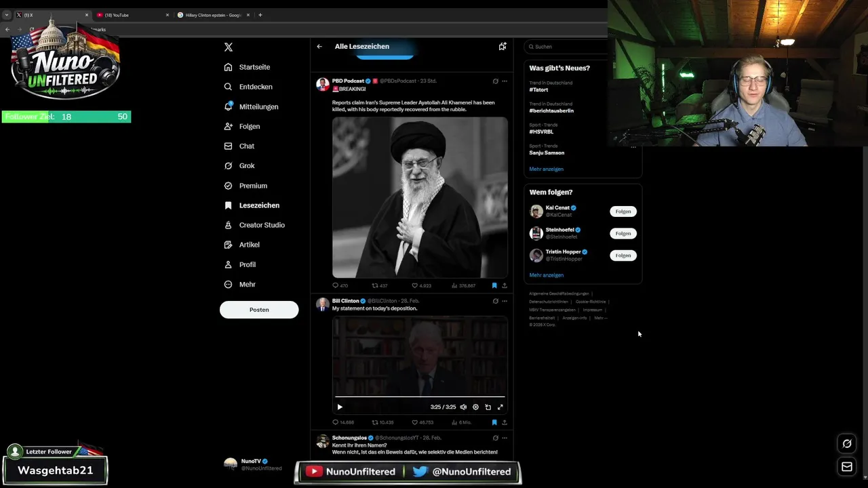
Task: Open the #berichtausberlin trend
Action: 551,110
